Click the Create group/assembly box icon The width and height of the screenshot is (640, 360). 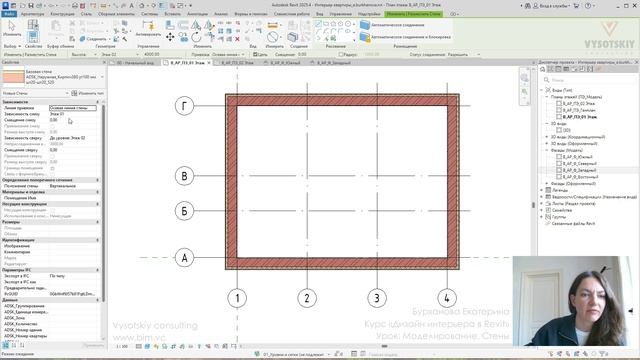click(x=293, y=37)
